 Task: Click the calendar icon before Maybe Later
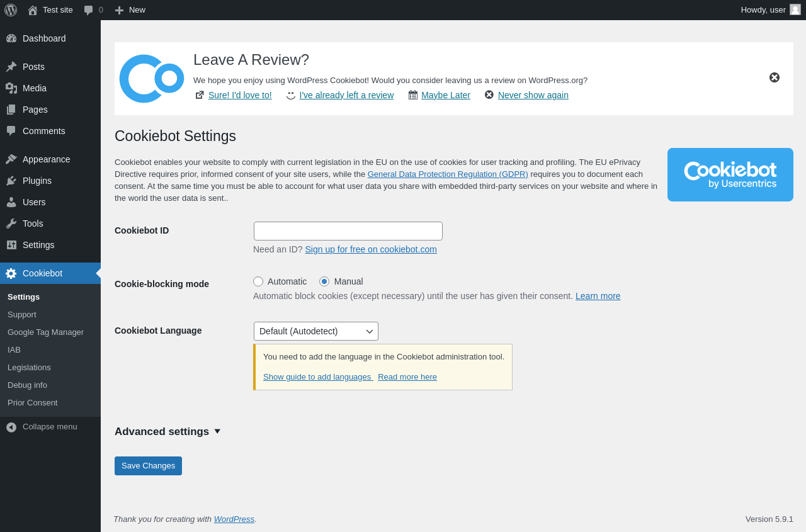[x=413, y=95]
